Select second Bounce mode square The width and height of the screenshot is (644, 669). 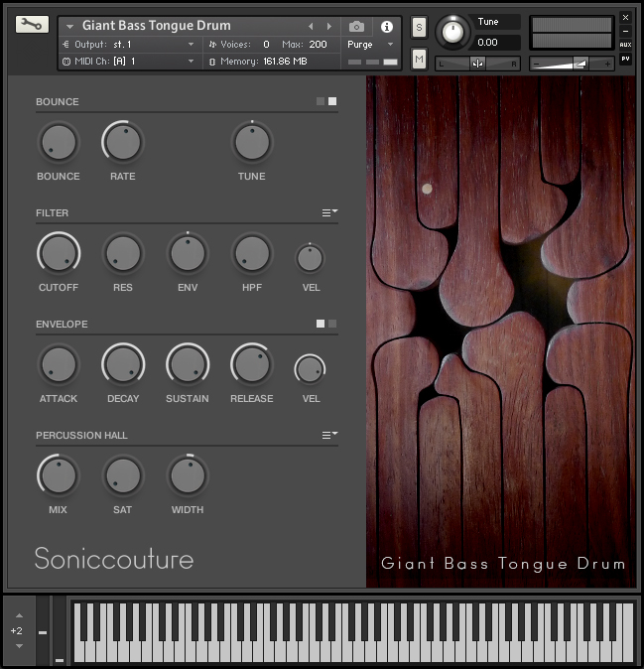point(332,101)
